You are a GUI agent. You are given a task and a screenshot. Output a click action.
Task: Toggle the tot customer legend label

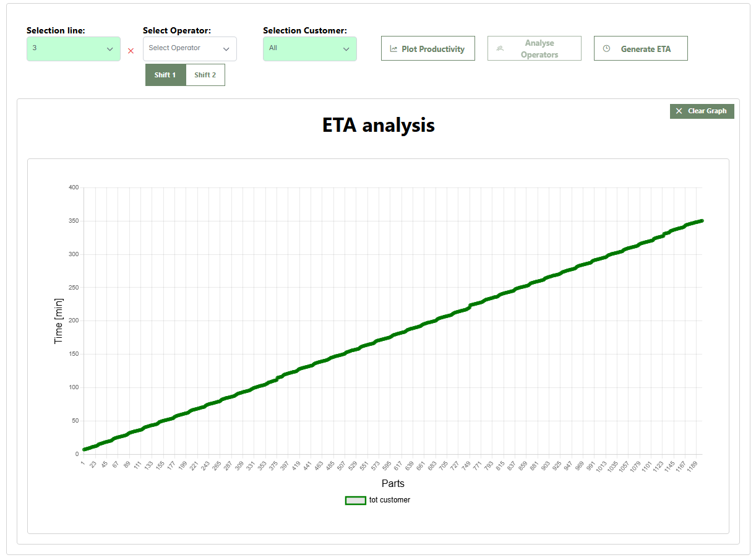[389, 500]
